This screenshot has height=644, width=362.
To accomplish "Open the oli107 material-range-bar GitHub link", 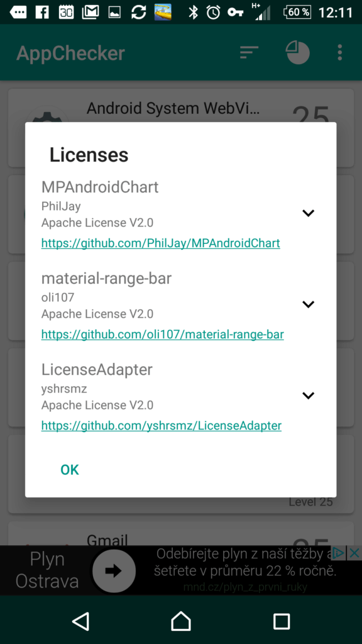I will pos(163,335).
